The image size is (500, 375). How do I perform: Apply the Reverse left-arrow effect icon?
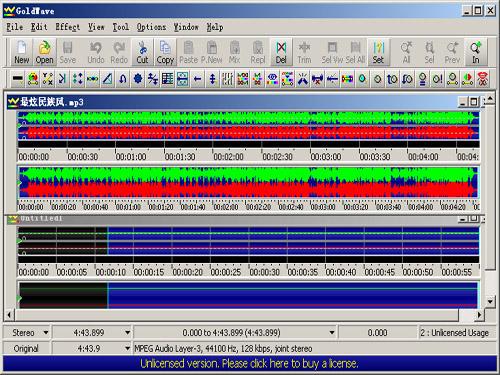click(197, 79)
